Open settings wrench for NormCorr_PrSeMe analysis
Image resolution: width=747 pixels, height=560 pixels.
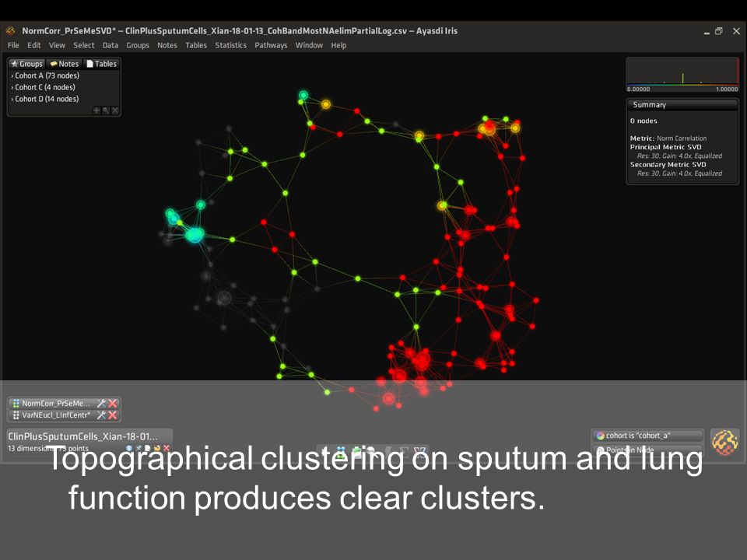101,404
